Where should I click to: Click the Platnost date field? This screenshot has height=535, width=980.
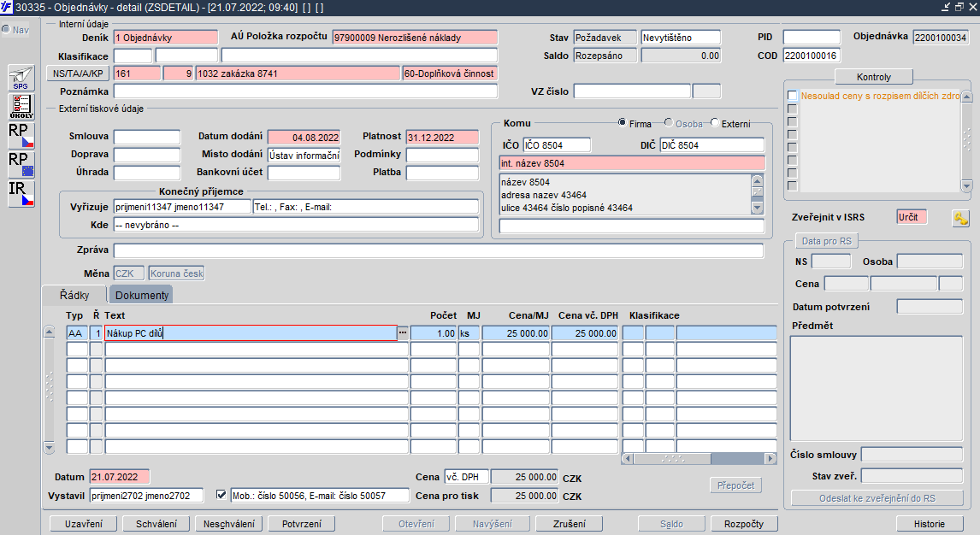(x=442, y=138)
